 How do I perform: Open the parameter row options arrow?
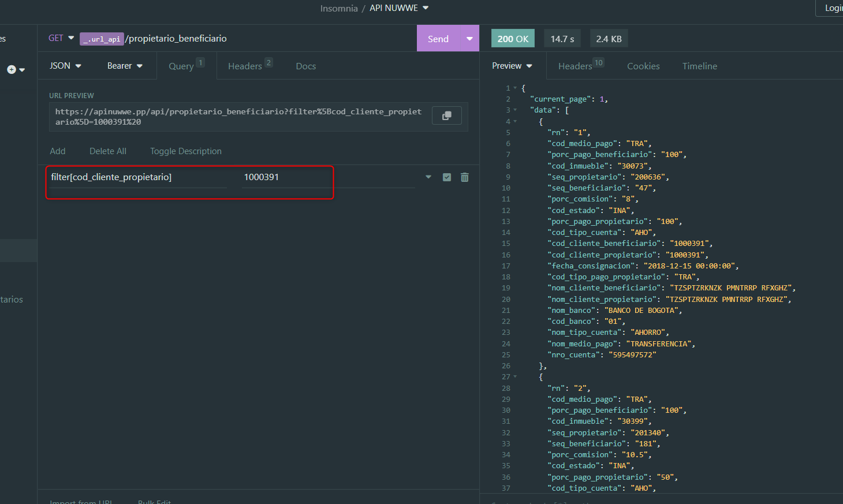(428, 177)
